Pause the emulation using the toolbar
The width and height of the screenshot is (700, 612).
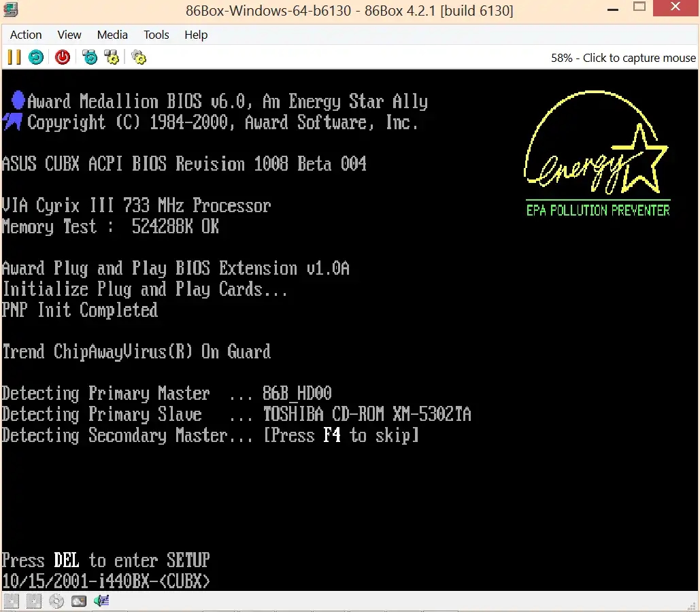point(14,58)
